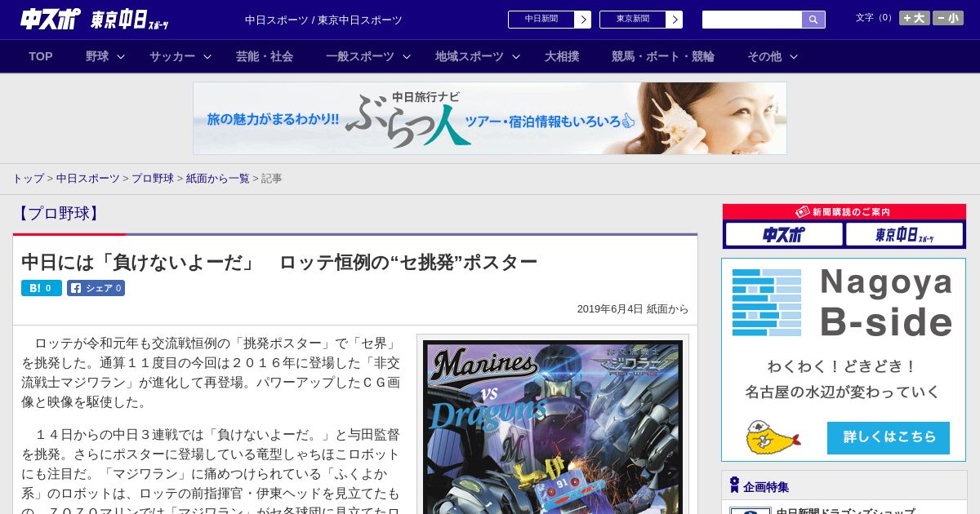Image resolution: width=980 pixels, height=514 pixels.
Task: Click the Nagoya B-side ad banner
Action: point(844,360)
